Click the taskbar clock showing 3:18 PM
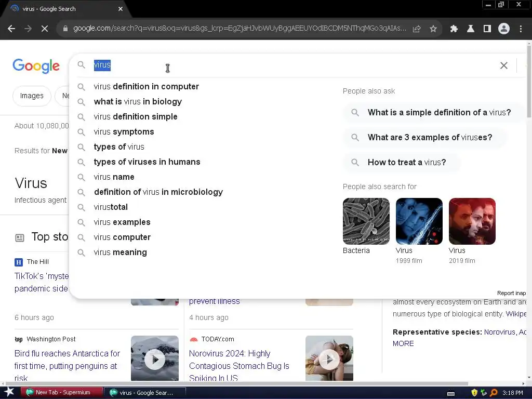 pyautogui.click(x=513, y=393)
